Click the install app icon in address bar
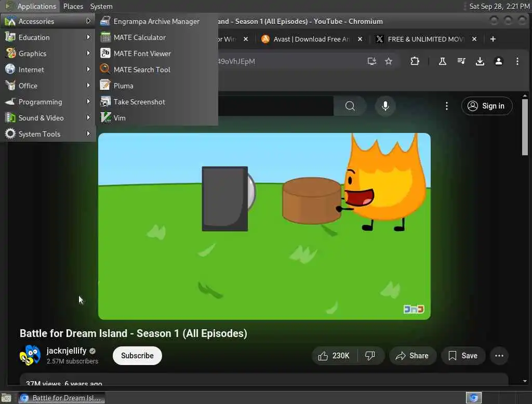 [372, 61]
